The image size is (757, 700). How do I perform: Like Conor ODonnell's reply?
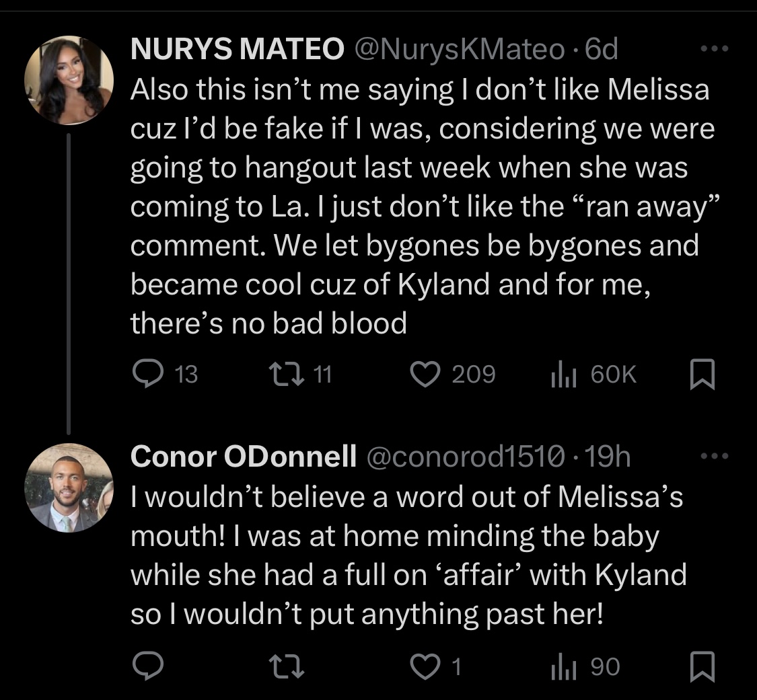[436, 666]
